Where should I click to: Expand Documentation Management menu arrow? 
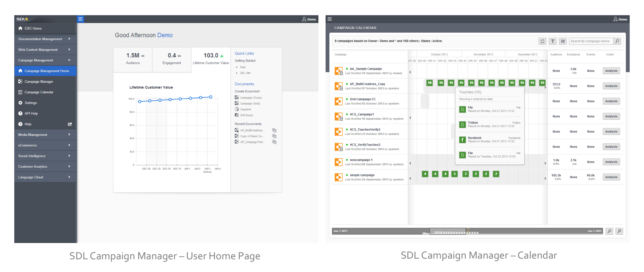tap(69, 39)
